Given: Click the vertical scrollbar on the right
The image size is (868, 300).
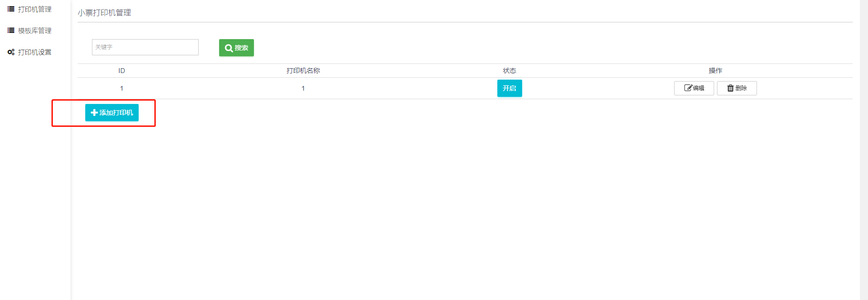Looking at the screenshot, I should pyautogui.click(x=864, y=150).
